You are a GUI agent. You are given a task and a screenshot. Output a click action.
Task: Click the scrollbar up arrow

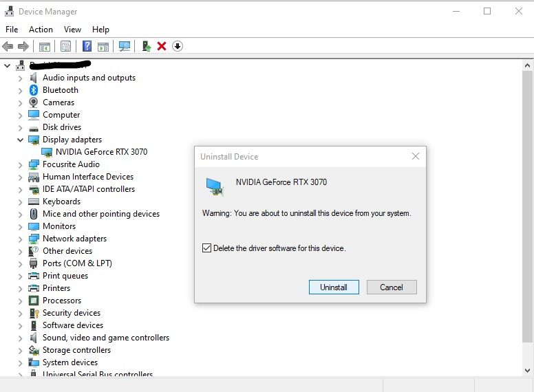click(x=528, y=65)
